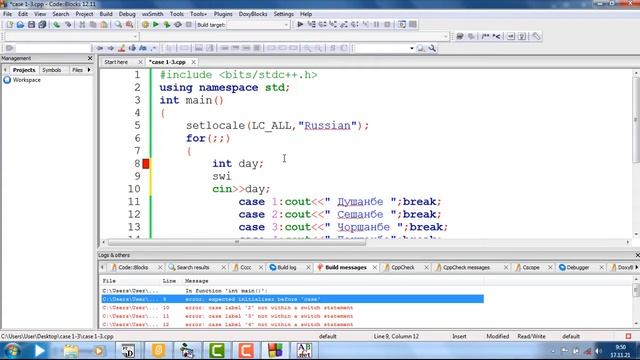Click the Debugging windows icon

402,24
